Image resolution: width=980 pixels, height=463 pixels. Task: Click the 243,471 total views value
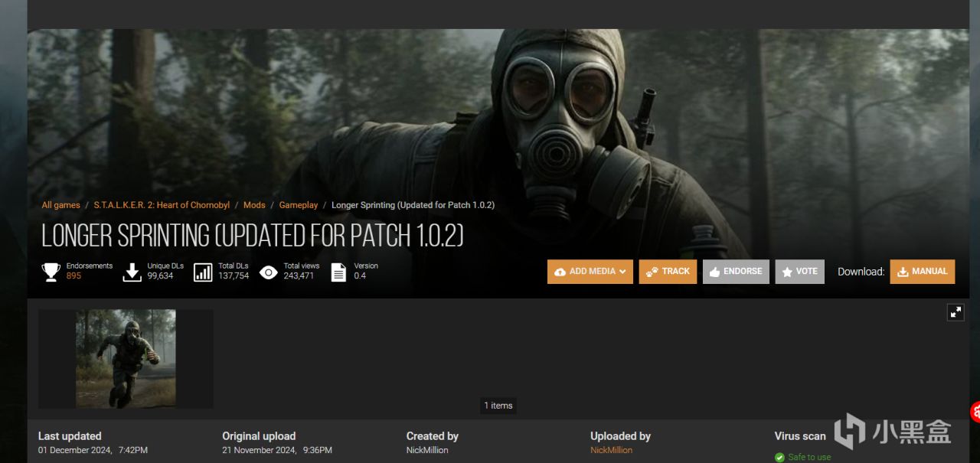[x=299, y=276]
